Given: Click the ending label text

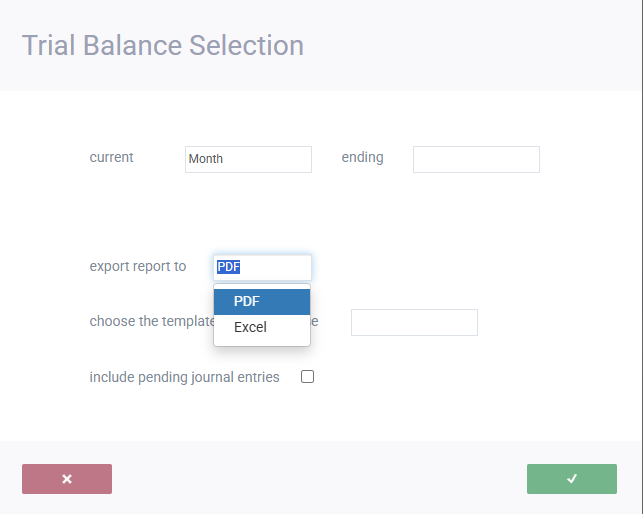Looking at the screenshot, I should pos(363,158).
